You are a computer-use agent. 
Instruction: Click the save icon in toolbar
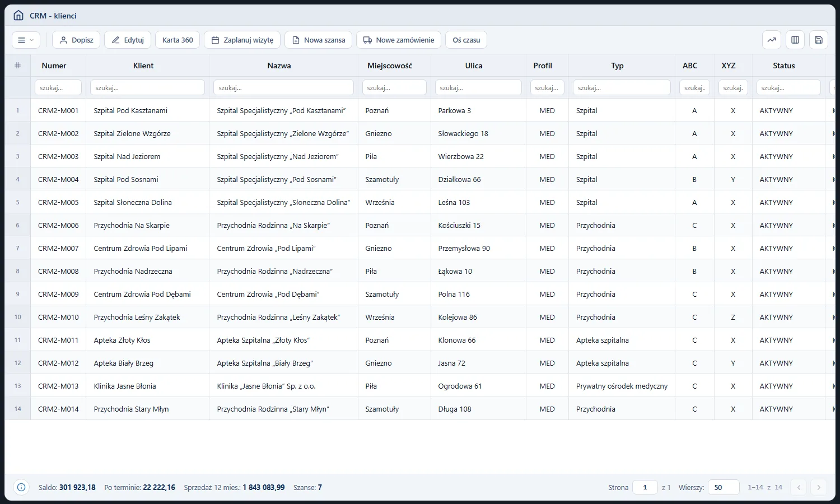click(x=819, y=40)
